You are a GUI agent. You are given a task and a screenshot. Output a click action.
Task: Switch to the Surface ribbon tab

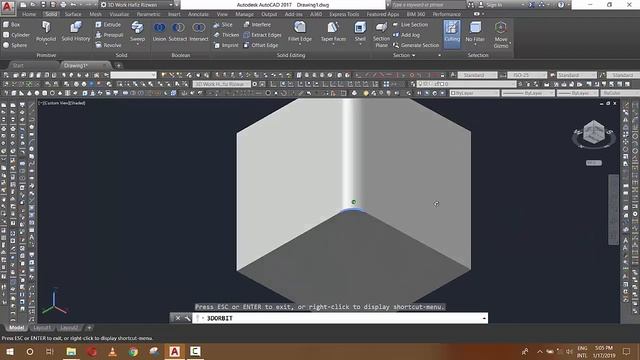pyautogui.click(x=73, y=14)
